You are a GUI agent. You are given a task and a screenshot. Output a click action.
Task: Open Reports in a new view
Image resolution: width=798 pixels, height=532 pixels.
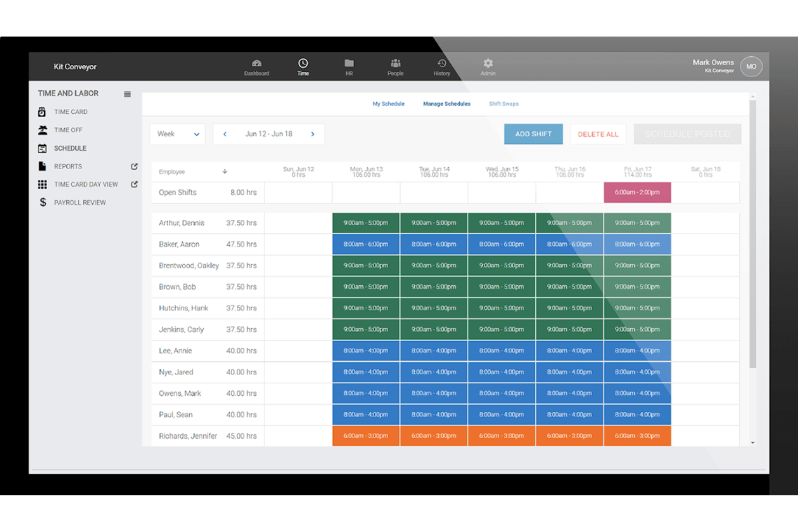(134, 166)
